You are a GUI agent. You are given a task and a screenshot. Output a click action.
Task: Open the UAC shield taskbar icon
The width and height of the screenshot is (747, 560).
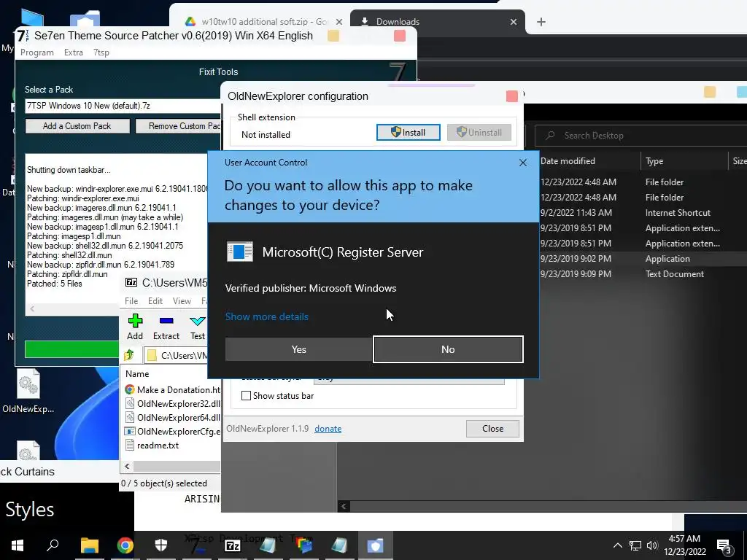point(375,545)
